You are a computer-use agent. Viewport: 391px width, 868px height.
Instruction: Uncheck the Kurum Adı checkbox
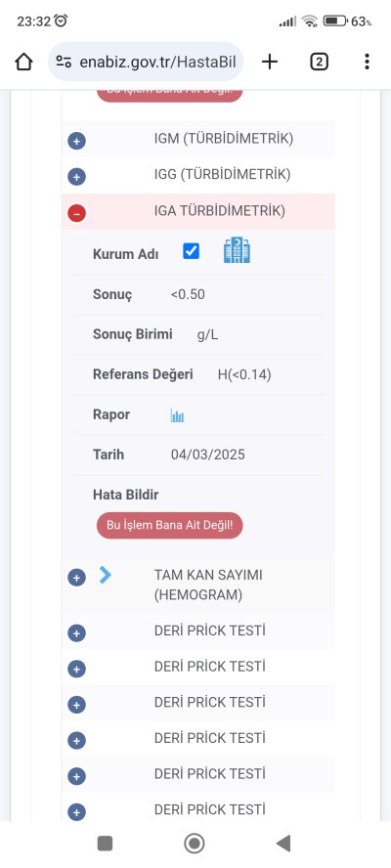[191, 251]
